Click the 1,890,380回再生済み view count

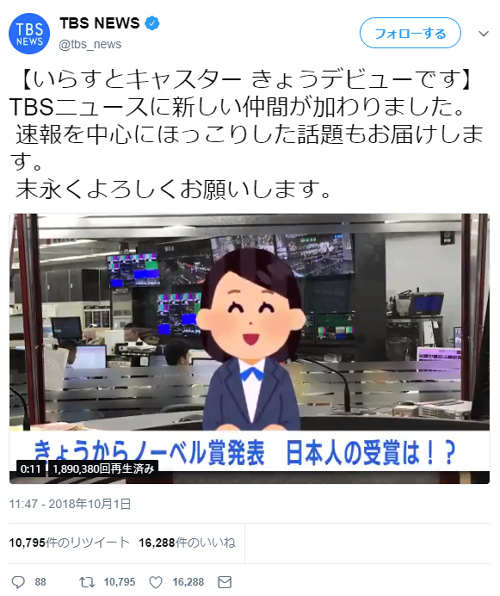click(103, 469)
